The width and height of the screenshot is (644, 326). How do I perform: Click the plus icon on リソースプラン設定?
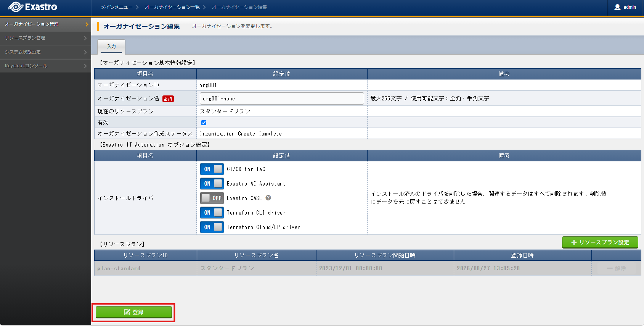pyautogui.click(x=574, y=242)
